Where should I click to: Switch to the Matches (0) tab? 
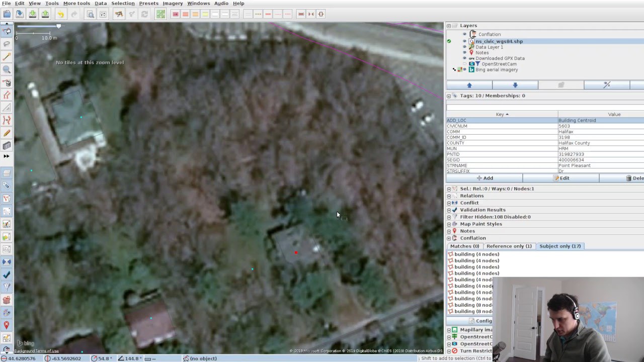point(464,246)
